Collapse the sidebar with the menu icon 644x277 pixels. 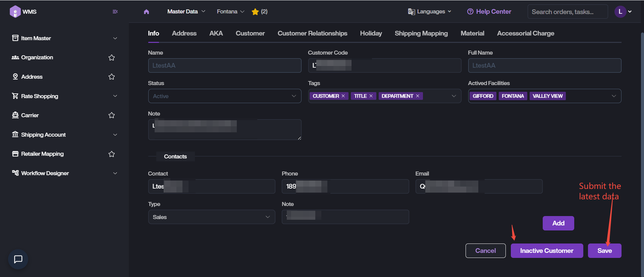coord(115,12)
